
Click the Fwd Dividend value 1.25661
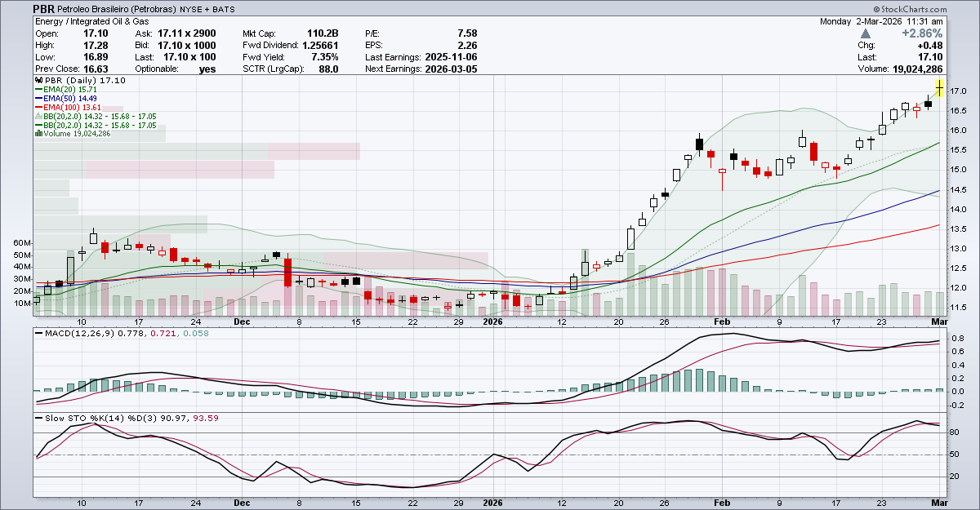(321, 46)
